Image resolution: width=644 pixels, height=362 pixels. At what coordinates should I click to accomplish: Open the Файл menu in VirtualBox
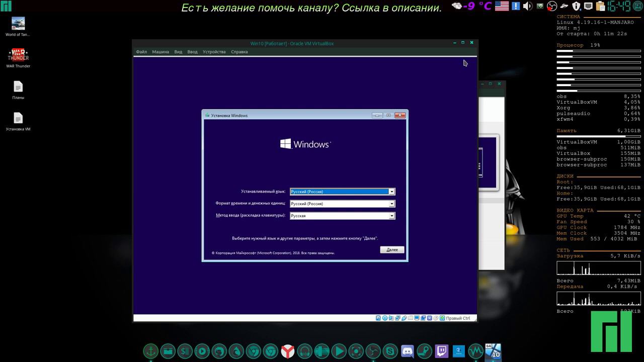click(141, 52)
